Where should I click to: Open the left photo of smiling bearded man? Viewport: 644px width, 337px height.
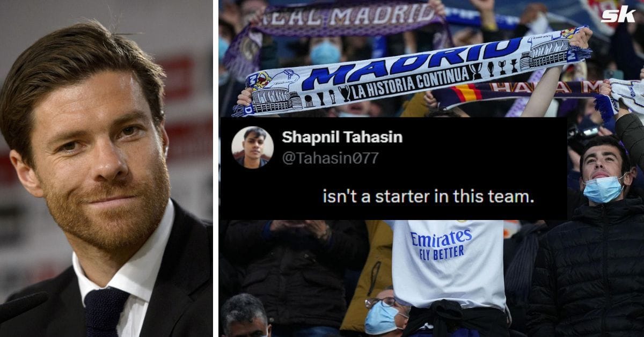pyautogui.click(x=106, y=169)
